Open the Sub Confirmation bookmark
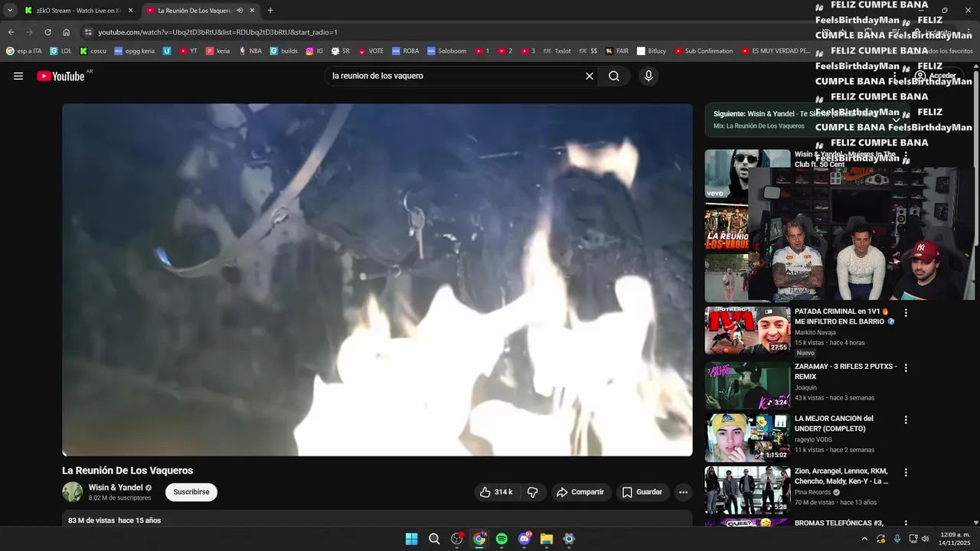The width and height of the screenshot is (980, 551). (x=704, y=51)
